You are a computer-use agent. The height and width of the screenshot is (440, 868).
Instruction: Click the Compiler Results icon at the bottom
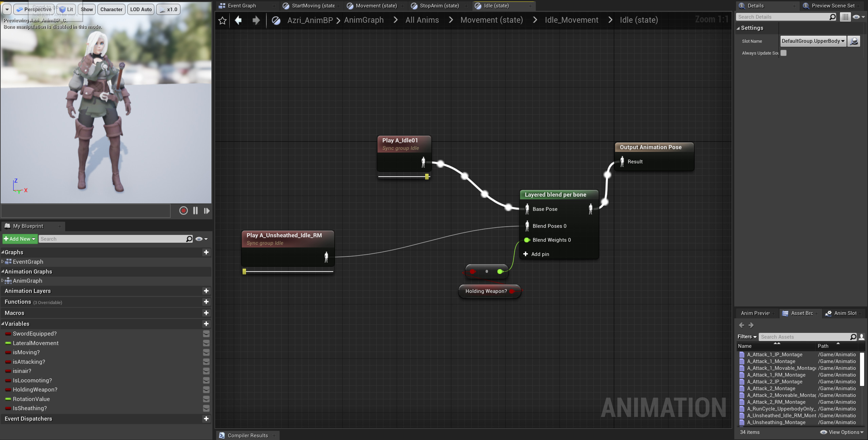(x=222, y=435)
